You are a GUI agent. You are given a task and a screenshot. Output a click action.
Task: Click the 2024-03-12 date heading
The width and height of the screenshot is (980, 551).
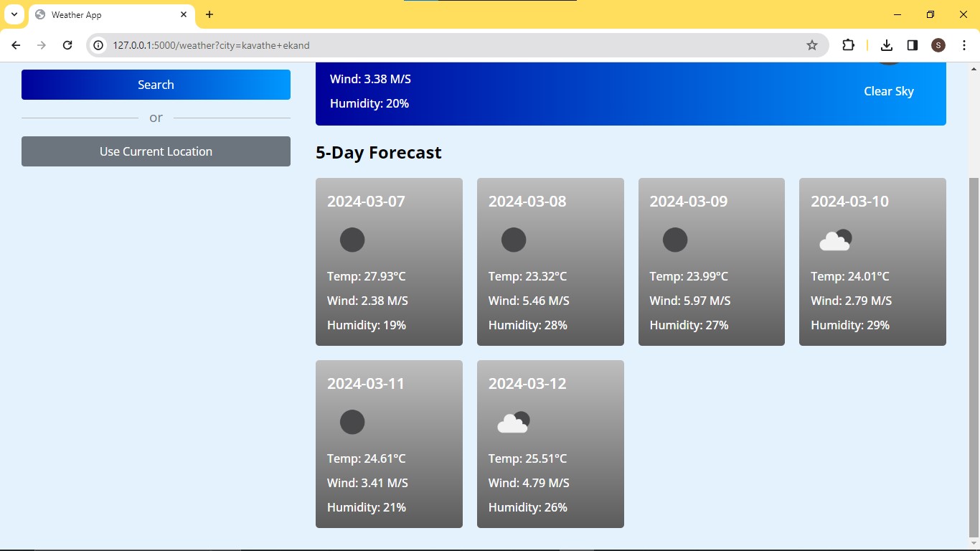coord(527,384)
